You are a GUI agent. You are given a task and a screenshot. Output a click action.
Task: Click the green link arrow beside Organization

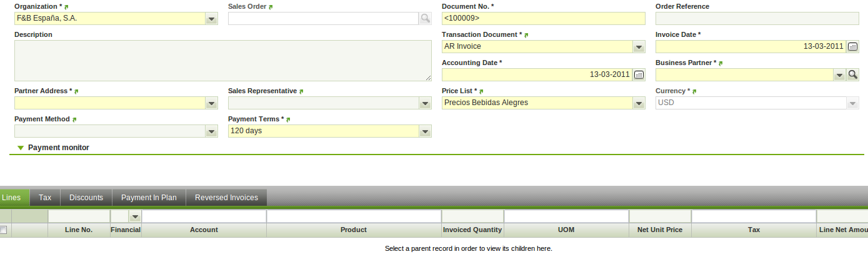click(x=67, y=7)
